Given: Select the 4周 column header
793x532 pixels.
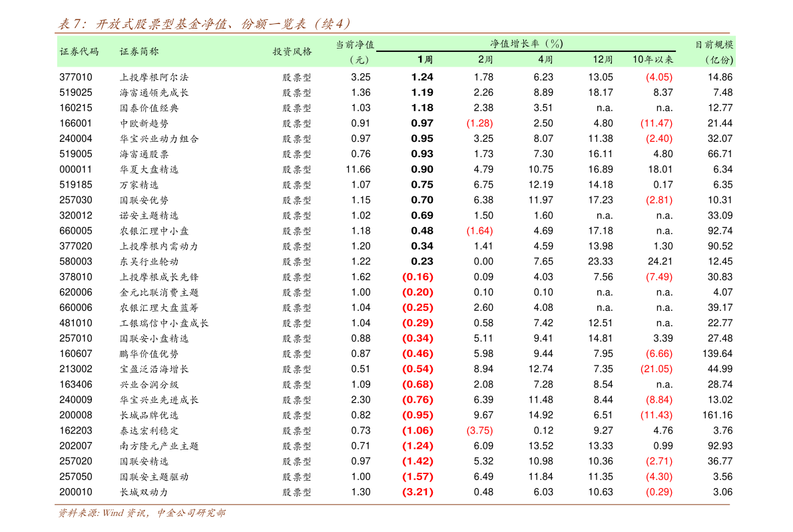Looking at the screenshot, I should 545,59.
